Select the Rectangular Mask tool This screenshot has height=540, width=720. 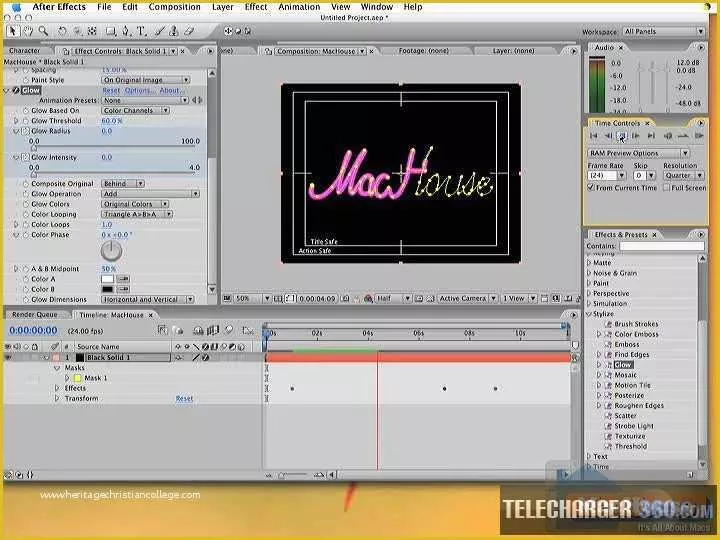tap(110, 31)
